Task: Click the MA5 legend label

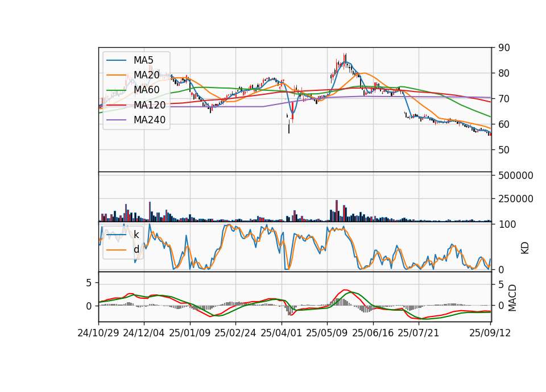Action: pyautogui.click(x=143, y=60)
